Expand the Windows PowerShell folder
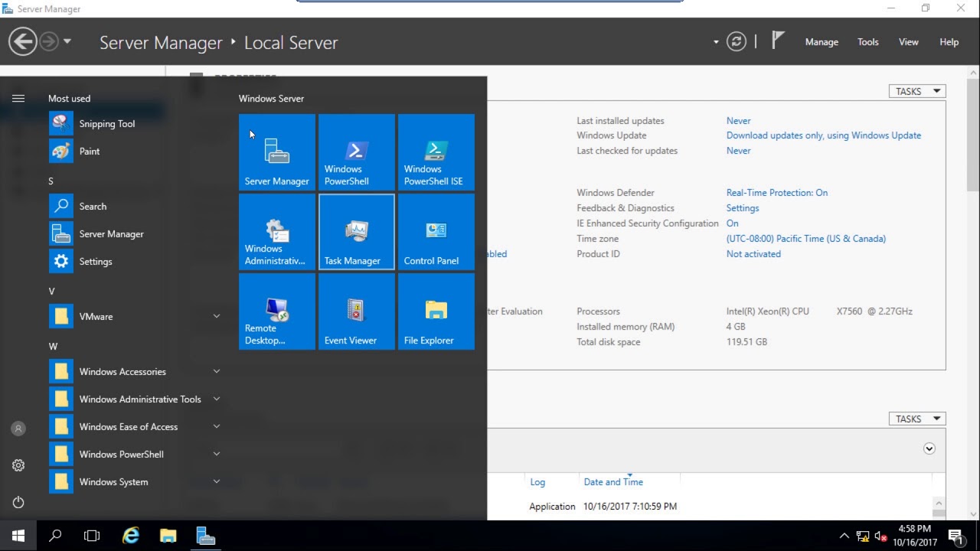Image resolution: width=980 pixels, height=551 pixels. 135,454
